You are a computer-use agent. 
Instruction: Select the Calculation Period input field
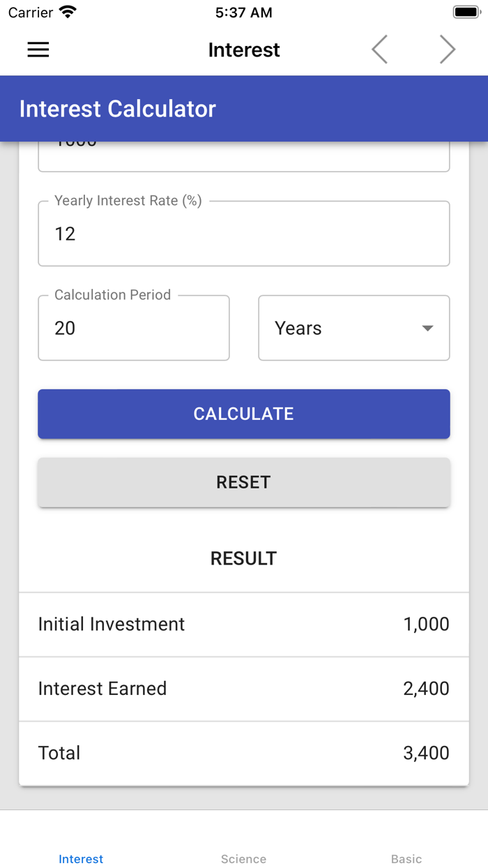pyautogui.click(x=133, y=328)
